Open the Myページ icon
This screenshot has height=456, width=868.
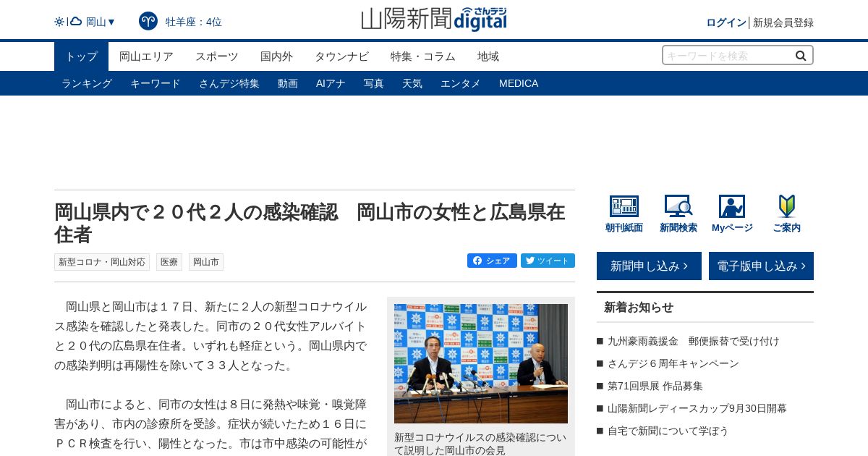pyautogui.click(x=732, y=206)
